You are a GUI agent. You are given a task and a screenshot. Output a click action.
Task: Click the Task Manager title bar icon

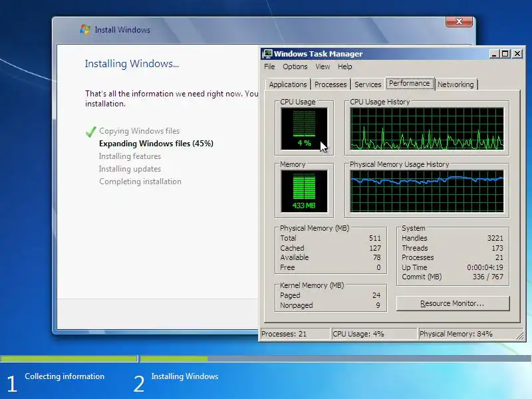click(x=267, y=54)
